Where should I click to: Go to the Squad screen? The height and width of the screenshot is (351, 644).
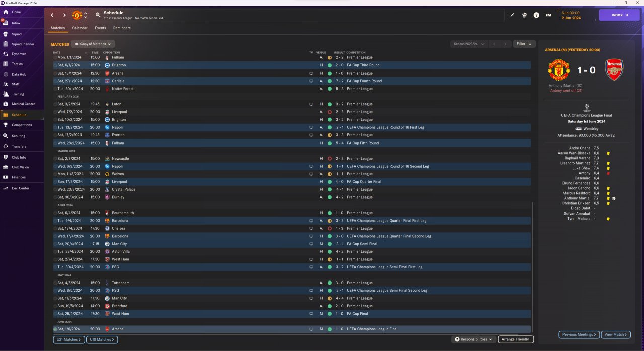coord(17,34)
